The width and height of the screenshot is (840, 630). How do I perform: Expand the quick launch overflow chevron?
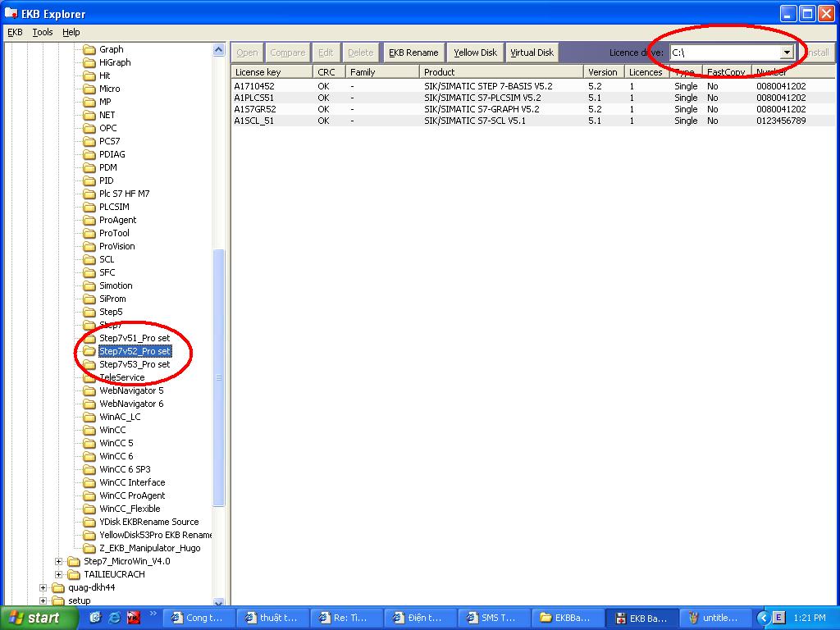point(153,613)
